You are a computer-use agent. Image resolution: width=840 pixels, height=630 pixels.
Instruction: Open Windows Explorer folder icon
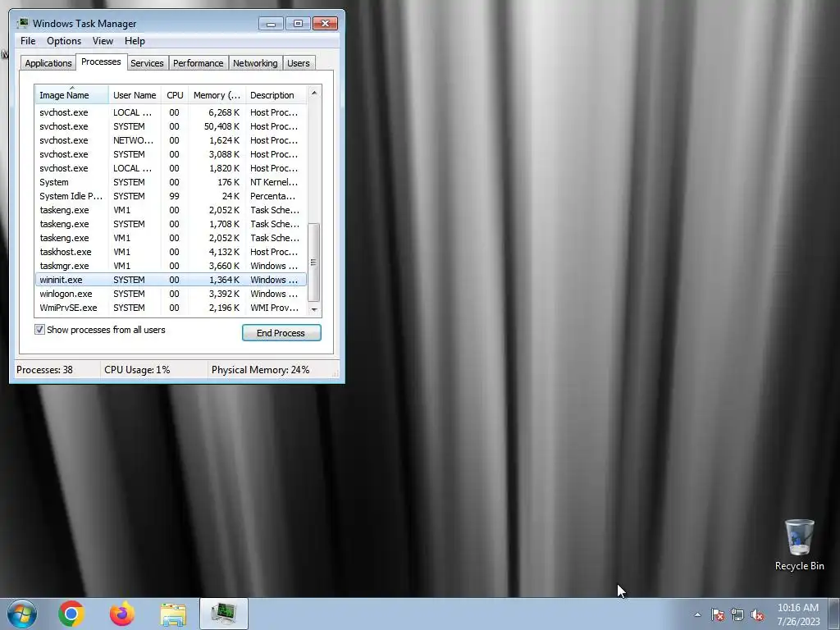173,614
